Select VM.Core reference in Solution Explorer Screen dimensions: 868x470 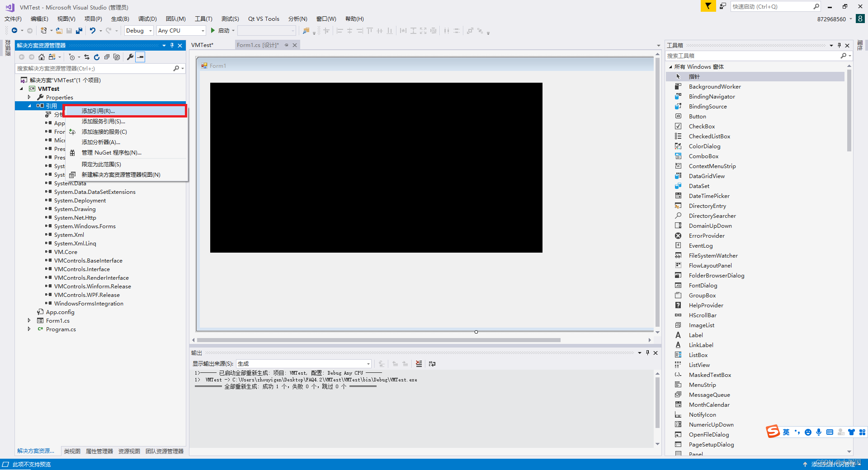coord(66,252)
